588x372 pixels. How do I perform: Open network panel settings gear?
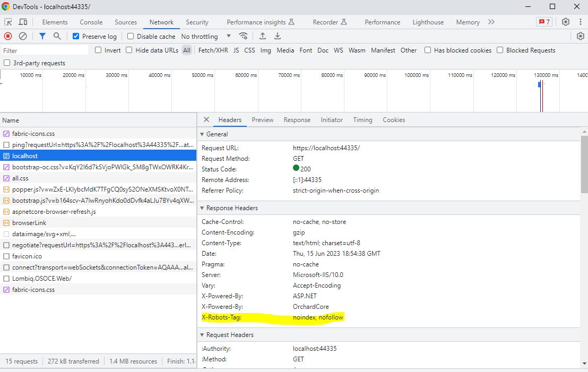coord(581,36)
